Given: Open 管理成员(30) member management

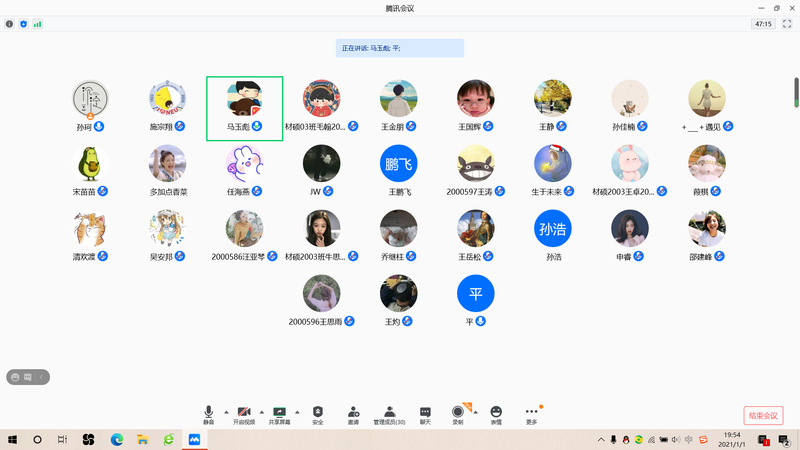Looking at the screenshot, I should pos(389,411).
